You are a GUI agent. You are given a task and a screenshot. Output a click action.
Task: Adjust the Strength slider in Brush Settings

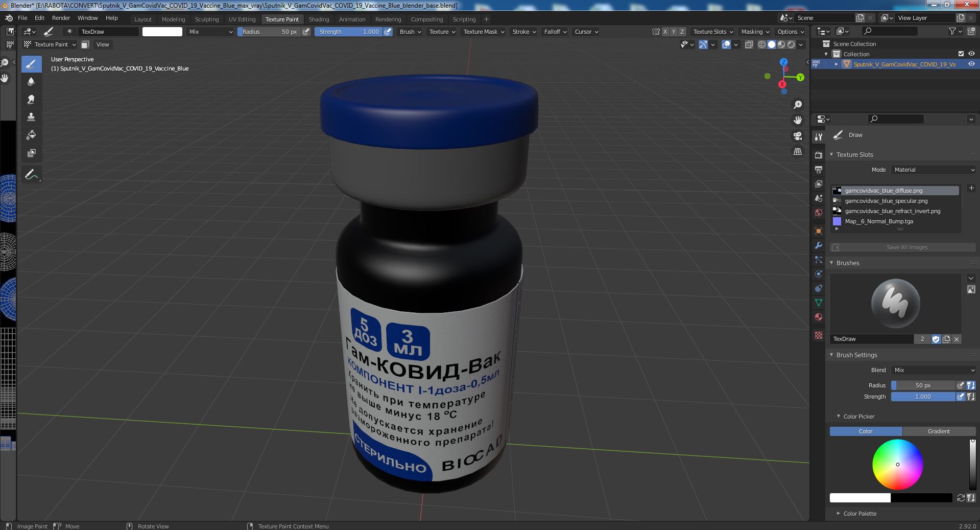[x=923, y=397]
